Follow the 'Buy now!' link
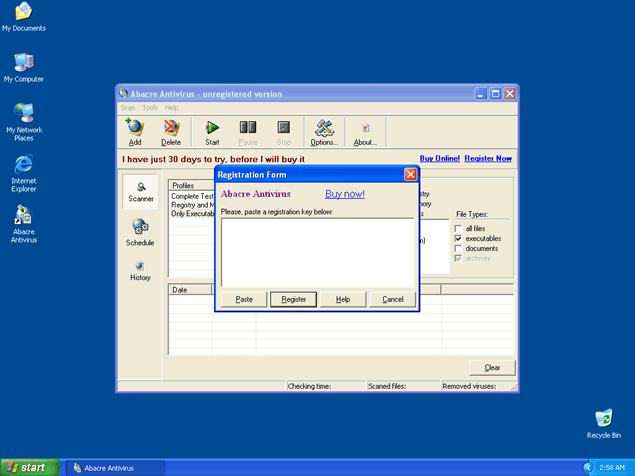The image size is (635, 476). [x=345, y=194]
